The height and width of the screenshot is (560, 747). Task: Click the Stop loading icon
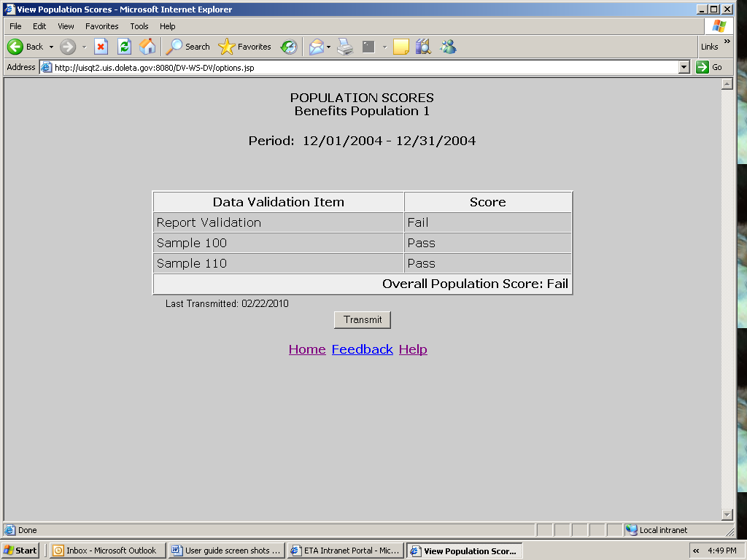[x=101, y=47]
